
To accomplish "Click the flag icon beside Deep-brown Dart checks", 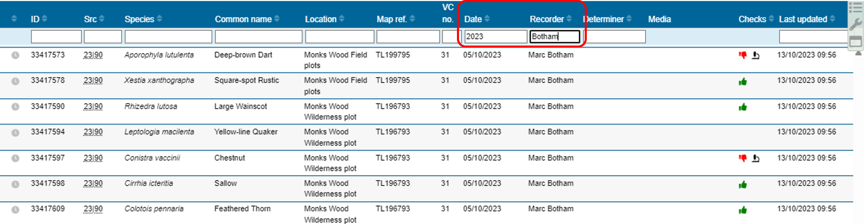I will 755,55.
